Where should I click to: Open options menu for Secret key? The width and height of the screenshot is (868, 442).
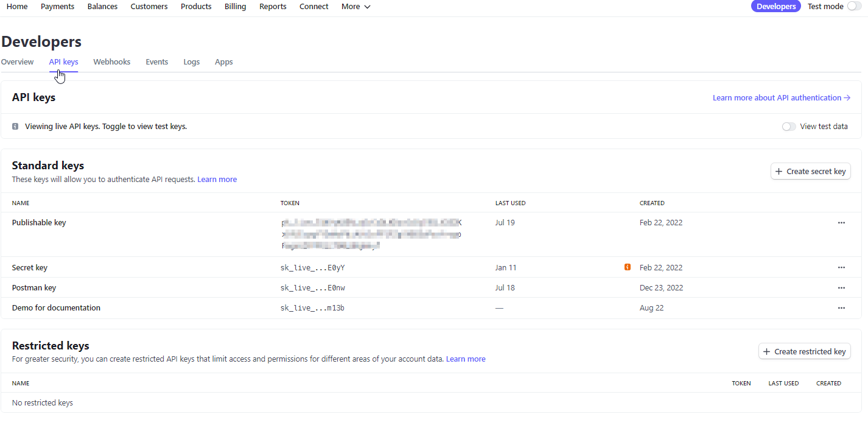841,267
